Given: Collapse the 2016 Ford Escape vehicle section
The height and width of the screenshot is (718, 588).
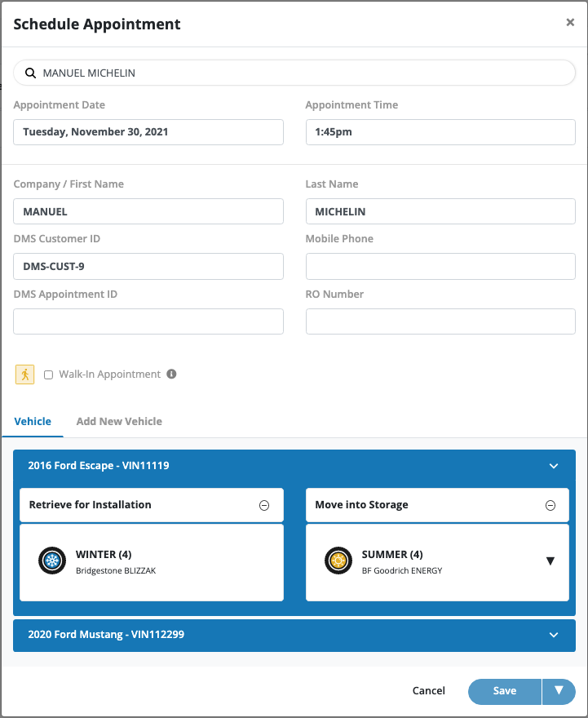Looking at the screenshot, I should click(554, 466).
